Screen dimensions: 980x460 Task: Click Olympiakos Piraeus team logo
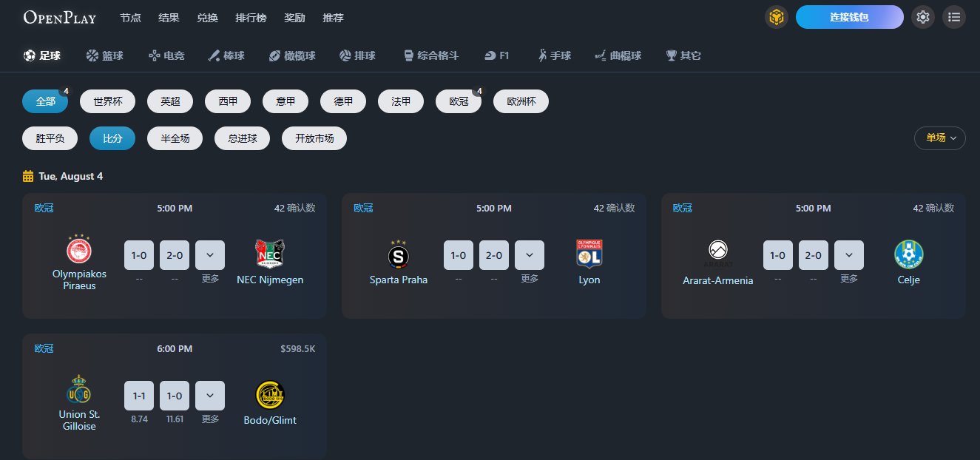pyautogui.click(x=79, y=250)
